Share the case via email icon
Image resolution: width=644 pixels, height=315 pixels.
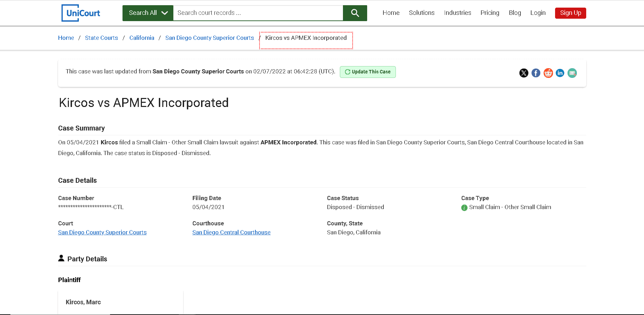[572, 73]
